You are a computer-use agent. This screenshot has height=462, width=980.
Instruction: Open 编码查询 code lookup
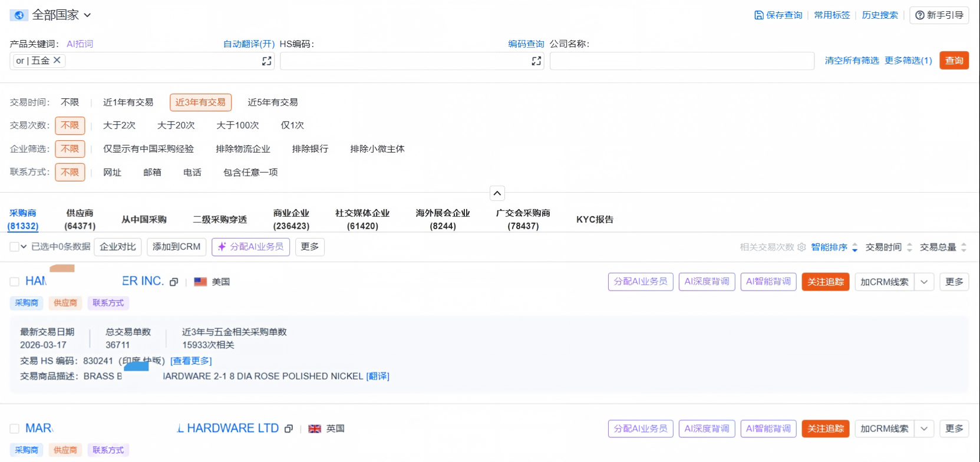(x=526, y=44)
